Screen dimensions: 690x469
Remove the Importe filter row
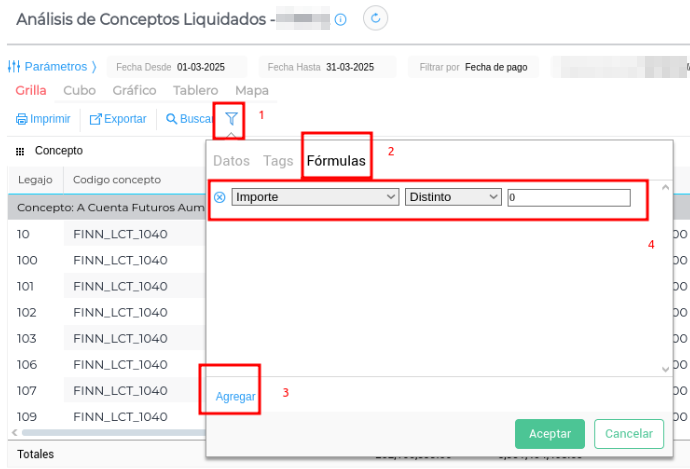tap(220, 197)
